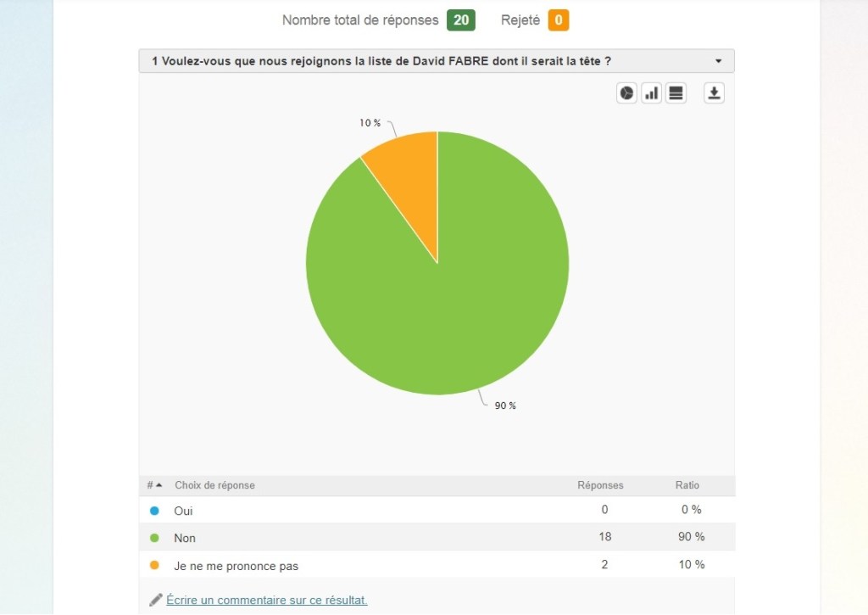Click the 'Réponses' column header
The width and height of the screenshot is (868, 615).
click(600, 485)
